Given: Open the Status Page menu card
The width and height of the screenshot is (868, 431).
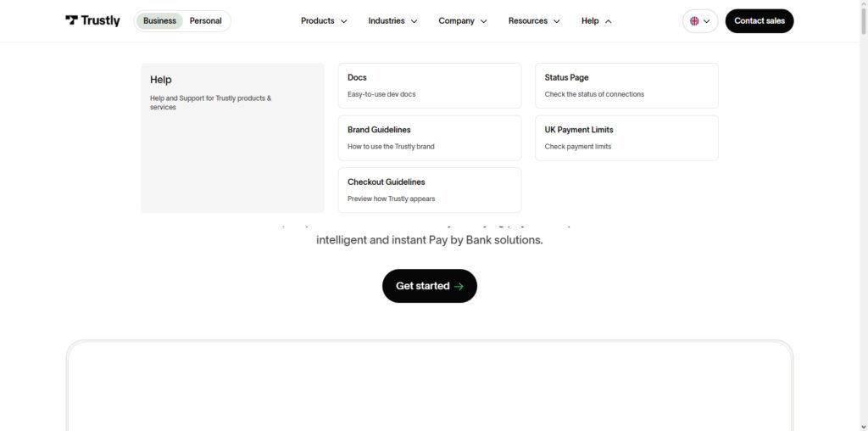Looking at the screenshot, I should tap(626, 86).
